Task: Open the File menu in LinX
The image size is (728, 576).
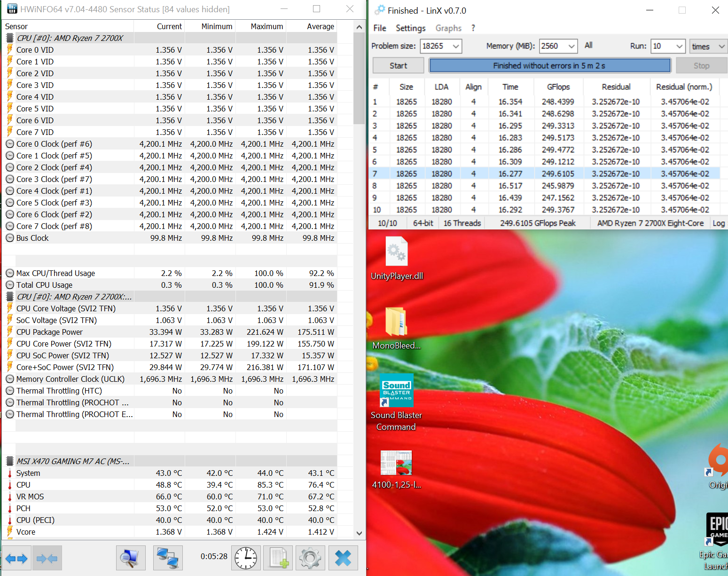Action: pyautogui.click(x=380, y=28)
